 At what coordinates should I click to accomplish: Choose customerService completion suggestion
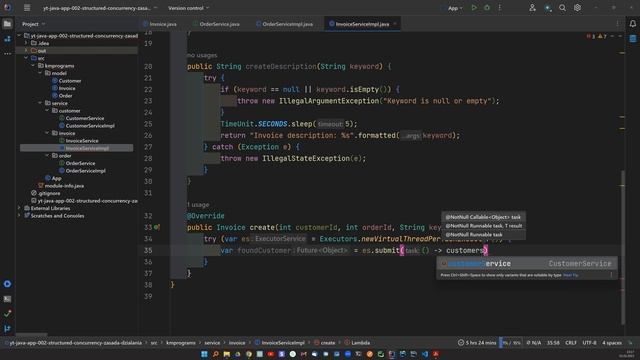click(527, 264)
